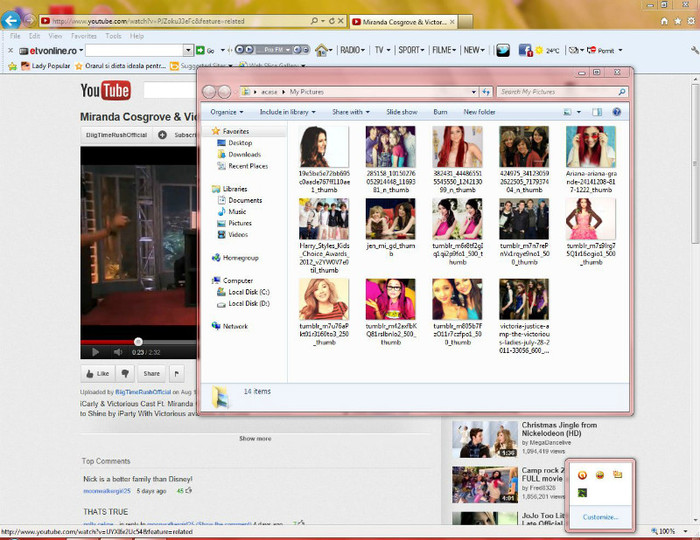This screenshot has height=540, width=700.
Task: Click the Explorer change view icon
Action: [x=567, y=112]
